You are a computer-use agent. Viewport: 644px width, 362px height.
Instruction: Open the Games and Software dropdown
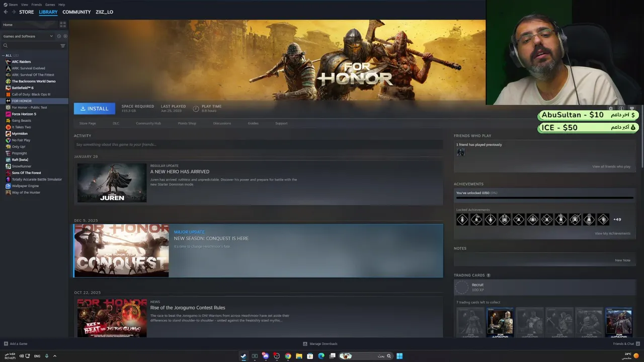point(28,36)
